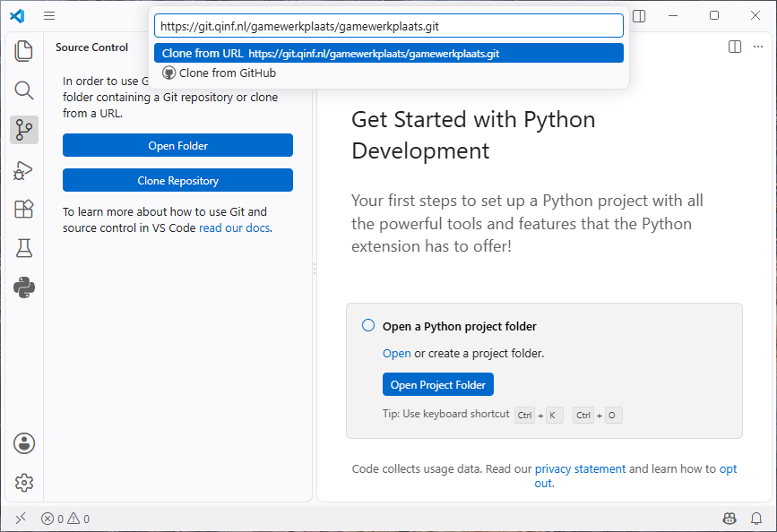Minimize the VS Code window
This screenshot has width=777, height=532.
point(673,15)
